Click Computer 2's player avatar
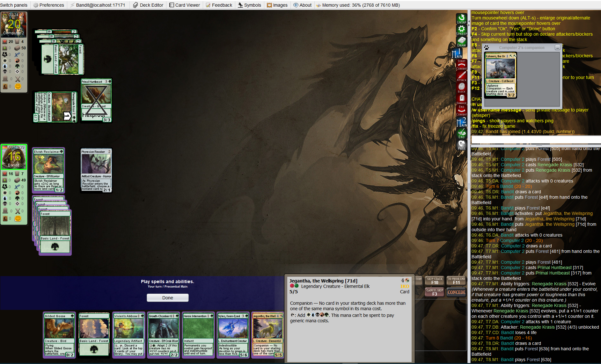The height and width of the screenshot is (364, 601). tap(14, 24)
